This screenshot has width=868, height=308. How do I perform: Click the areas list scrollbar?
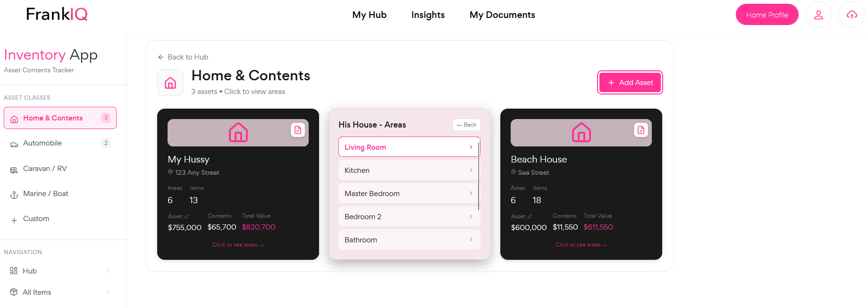[479, 175]
